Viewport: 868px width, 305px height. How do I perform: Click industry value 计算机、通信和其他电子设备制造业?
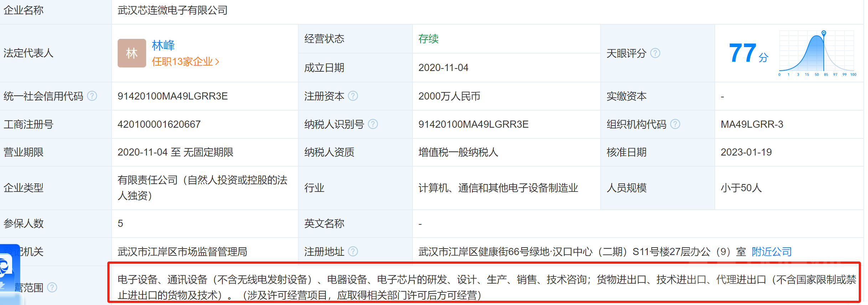(x=498, y=188)
